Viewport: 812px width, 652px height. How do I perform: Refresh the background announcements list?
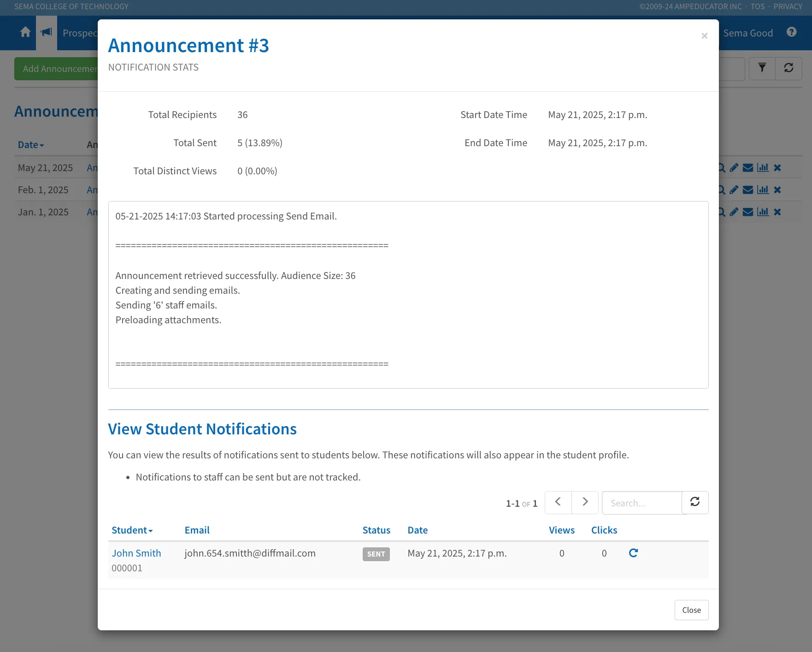[788, 68]
